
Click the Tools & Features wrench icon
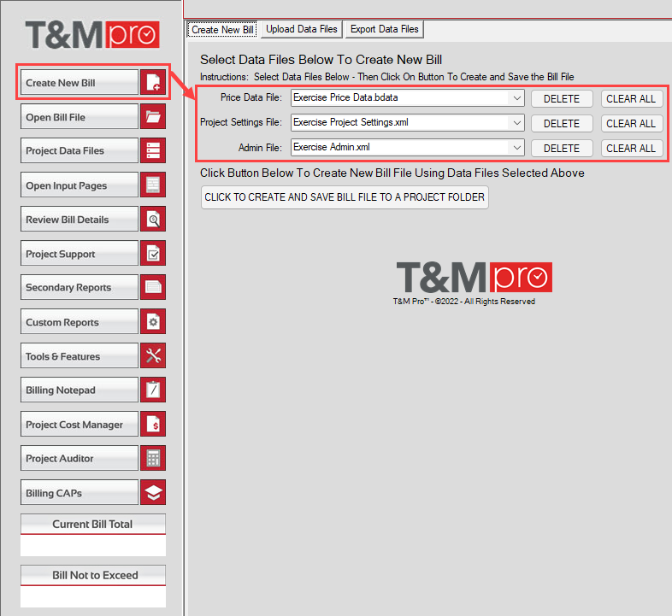click(153, 355)
